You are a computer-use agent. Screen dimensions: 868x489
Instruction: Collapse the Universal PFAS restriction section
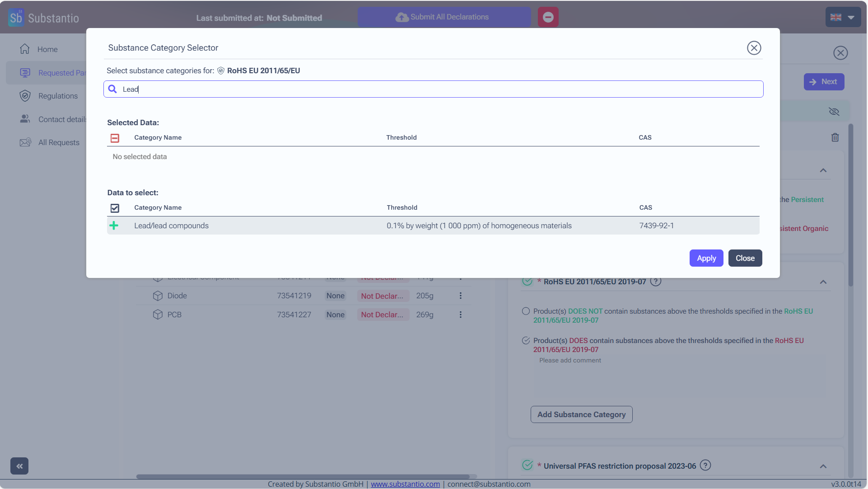click(x=823, y=466)
